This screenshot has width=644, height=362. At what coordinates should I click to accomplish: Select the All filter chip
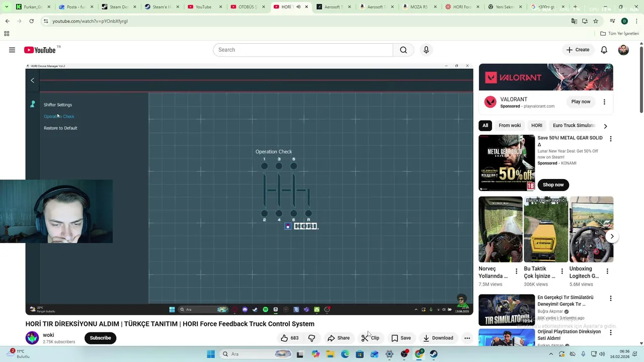tap(485, 125)
